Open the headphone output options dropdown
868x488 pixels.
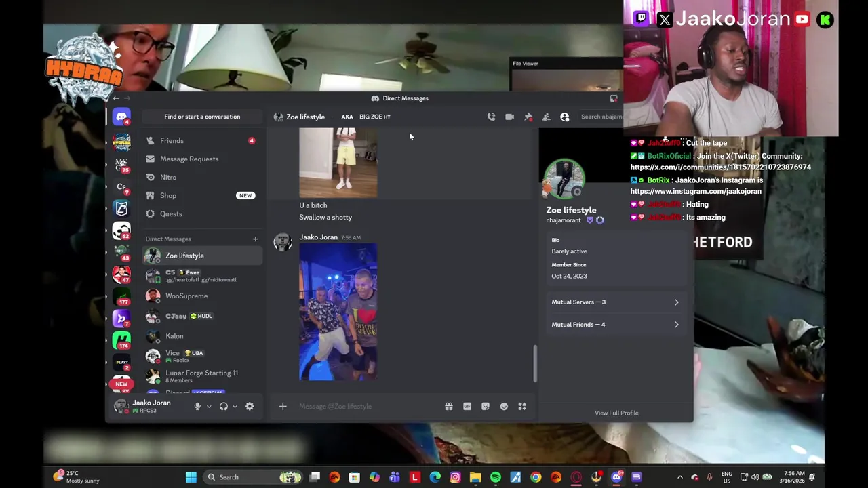click(235, 407)
